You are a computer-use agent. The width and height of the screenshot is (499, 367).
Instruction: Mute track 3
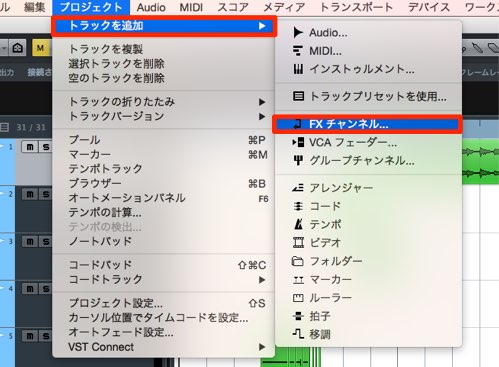(x=30, y=241)
